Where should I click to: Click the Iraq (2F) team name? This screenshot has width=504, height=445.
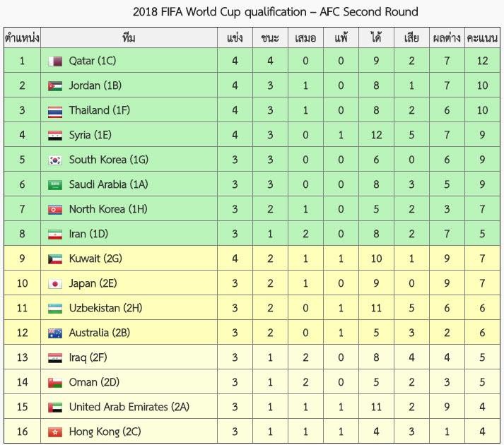(88, 357)
